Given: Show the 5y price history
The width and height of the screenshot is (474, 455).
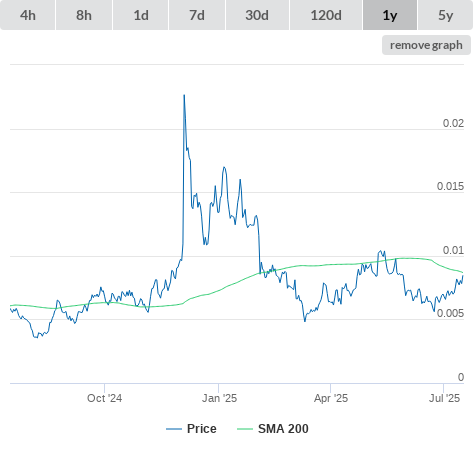Looking at the screenshot, I should pyautogui.click(x=446, y=15).
